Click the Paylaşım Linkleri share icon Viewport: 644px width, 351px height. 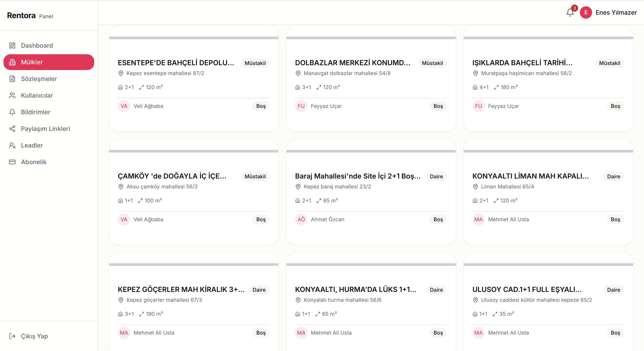pyautogui.click(x=12, y=129)
